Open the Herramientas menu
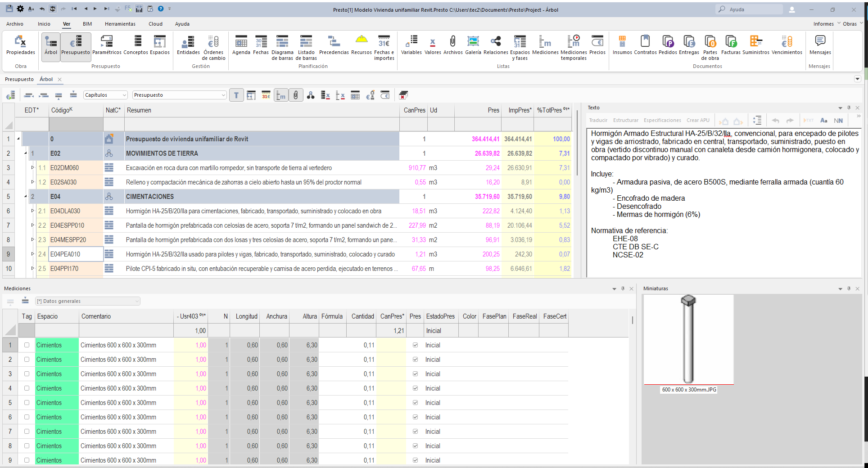 pos(120,24)
